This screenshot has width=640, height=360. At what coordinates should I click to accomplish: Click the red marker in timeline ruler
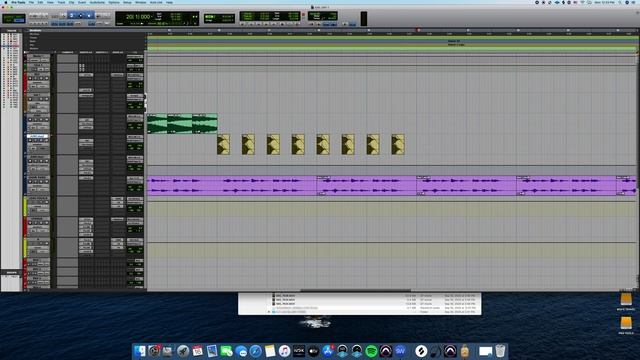point(418,30)
